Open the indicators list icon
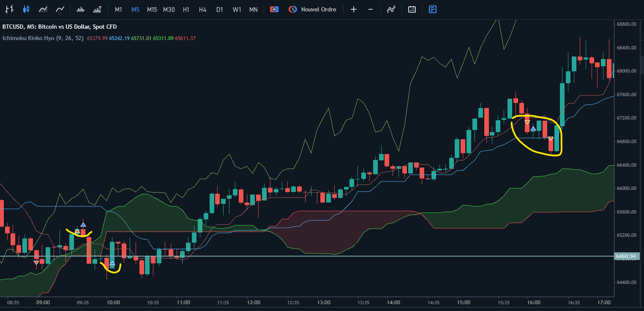 [391, 9]
